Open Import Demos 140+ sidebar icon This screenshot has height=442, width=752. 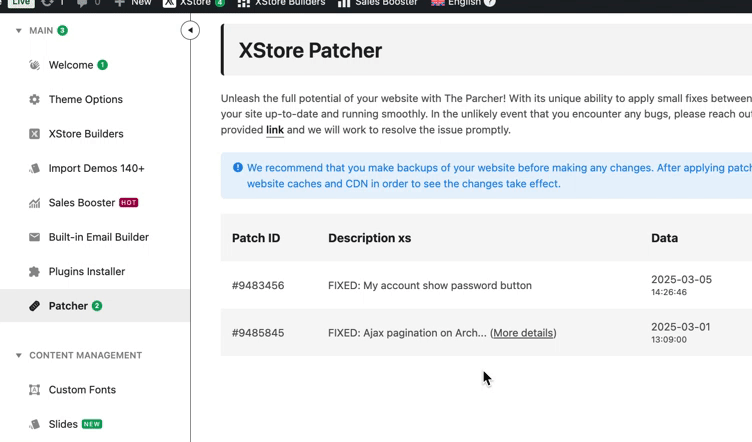tap(35, 168)
